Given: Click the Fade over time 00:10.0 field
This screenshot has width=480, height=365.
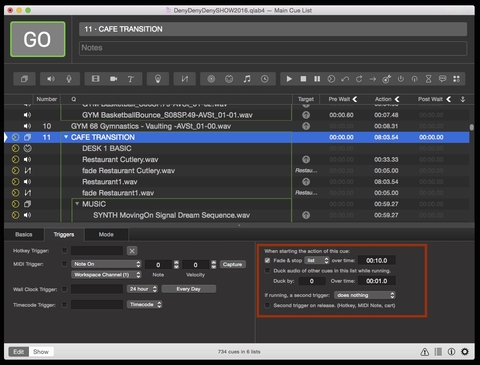Looking at the screenshot, I should [377, 260].
